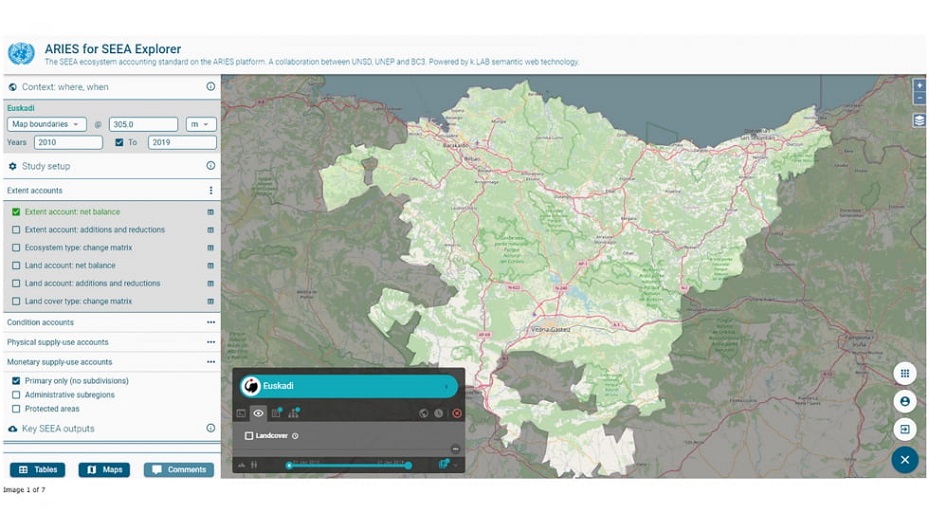Open Extent accounts three-dot menu
This screenshot has width=929, height=531.
211,190
